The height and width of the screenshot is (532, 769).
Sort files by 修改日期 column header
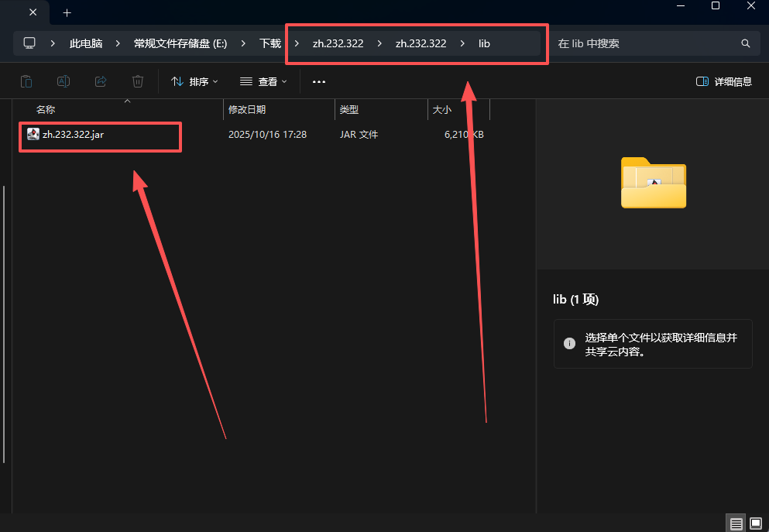tap(247, 110)
